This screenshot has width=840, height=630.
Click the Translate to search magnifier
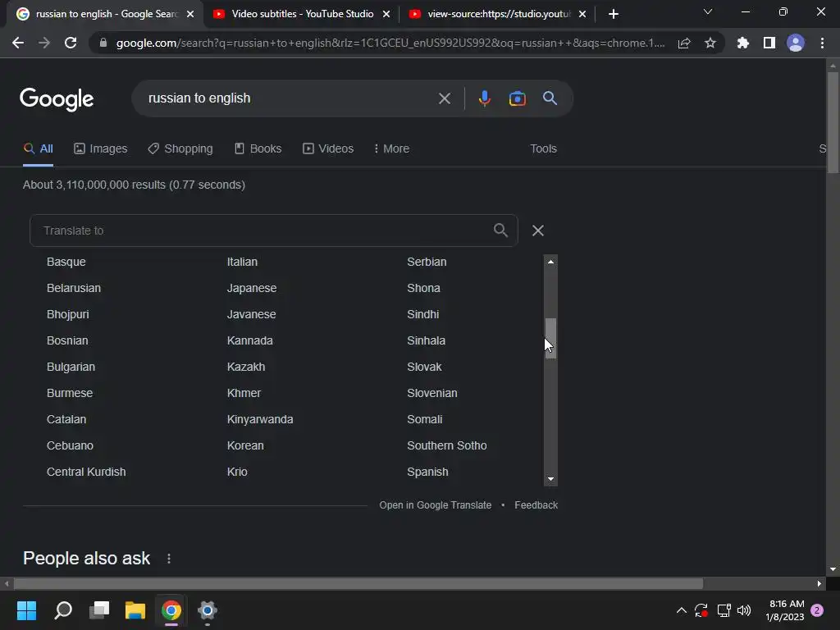500,231
